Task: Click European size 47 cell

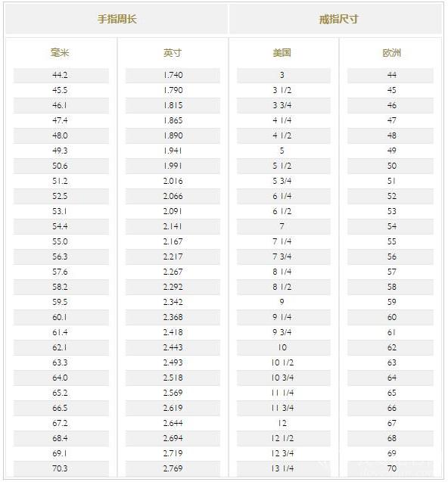Action: coord(390,120)
